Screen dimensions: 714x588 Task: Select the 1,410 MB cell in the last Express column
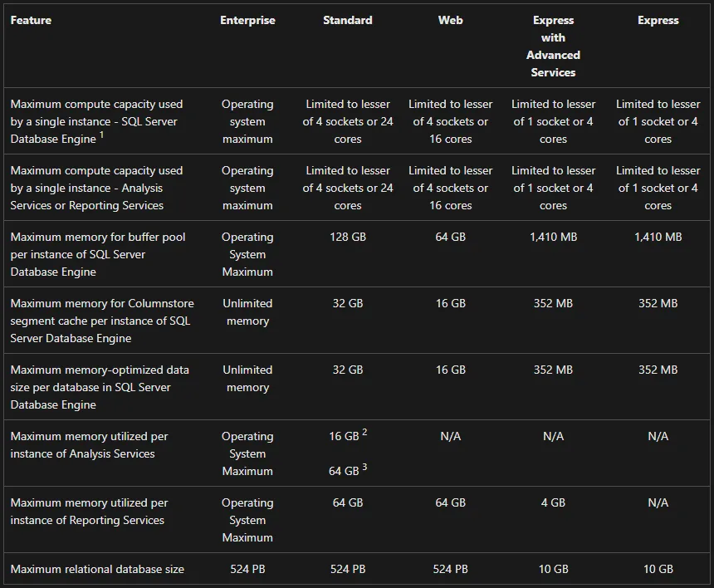(658, 238)
